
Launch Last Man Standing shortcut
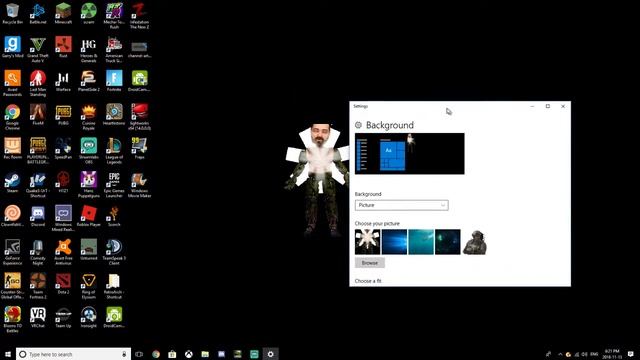(x=38, y=83)
